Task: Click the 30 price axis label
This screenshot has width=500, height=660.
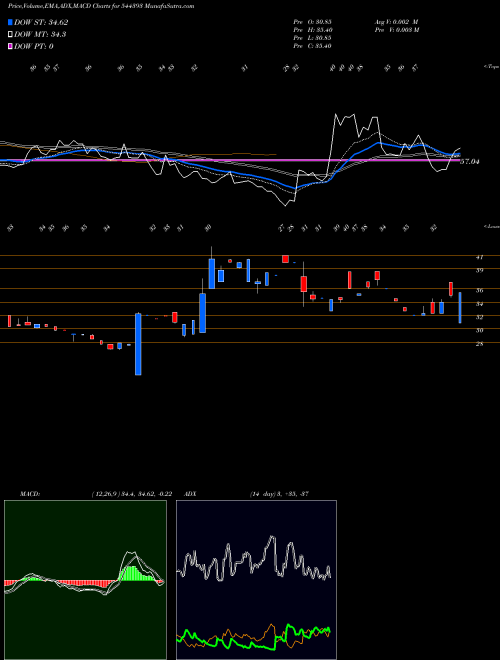Action: (479, 330)
